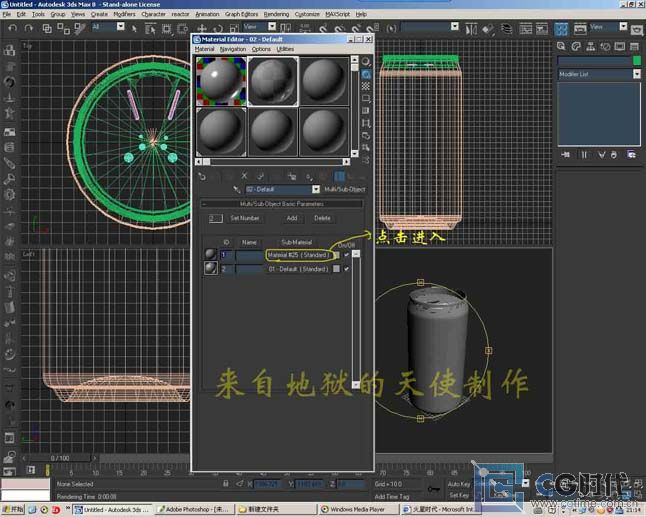The height and width of the screenshot is (517, 646).
Task: Open the 02 - Default material name dropdown
Action: click(316, 189)
